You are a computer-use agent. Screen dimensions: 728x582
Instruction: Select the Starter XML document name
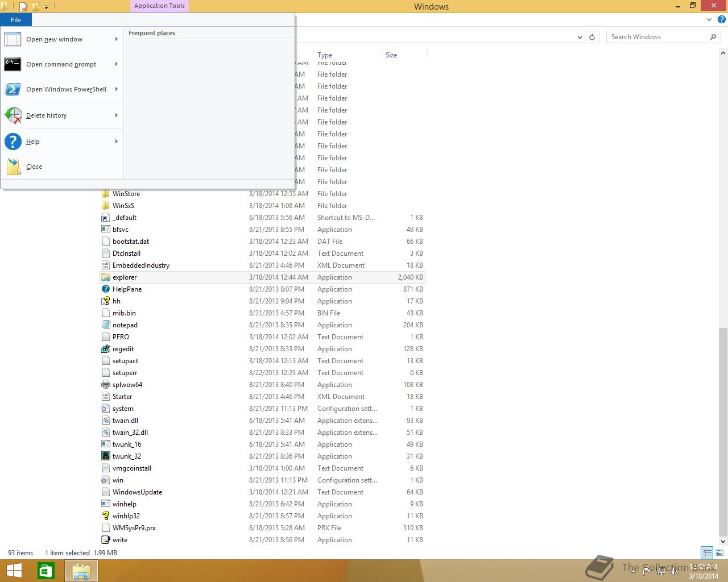(x=122, y=397)
